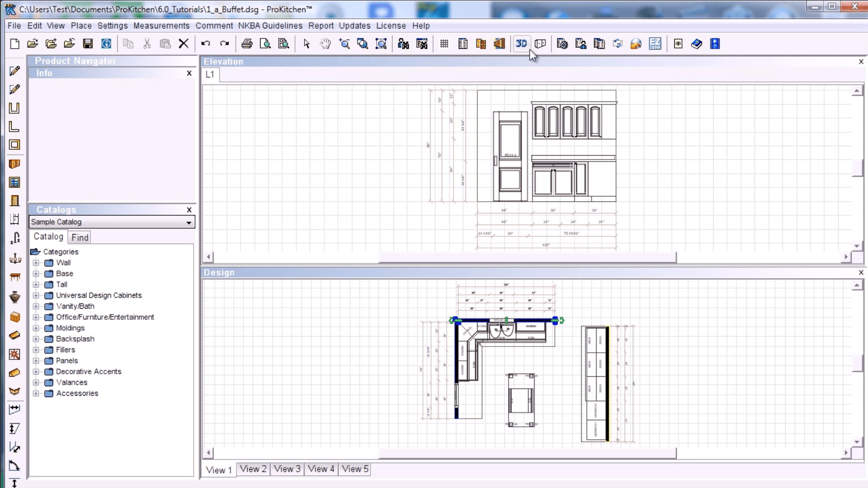Select the Pan hand tool
The height and width of the screenshot is (488, 868).
(325, 44)
